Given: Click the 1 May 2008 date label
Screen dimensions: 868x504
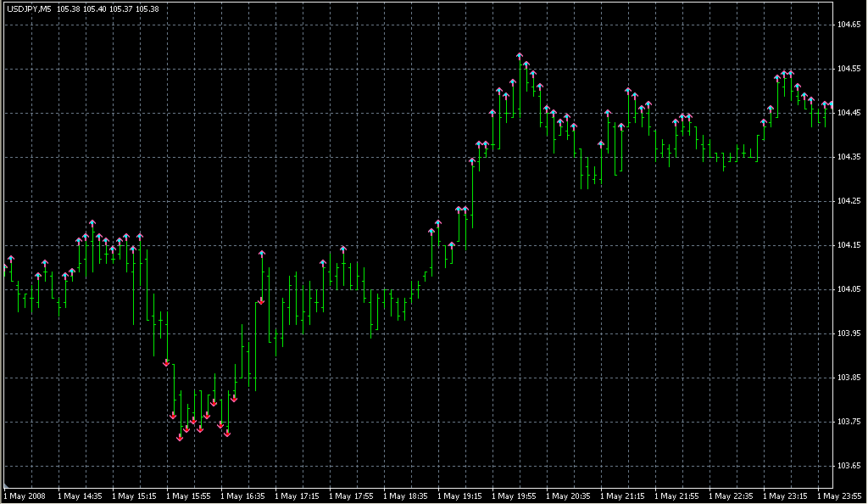Looking at the screenshot, I should (x=25, y=496).
